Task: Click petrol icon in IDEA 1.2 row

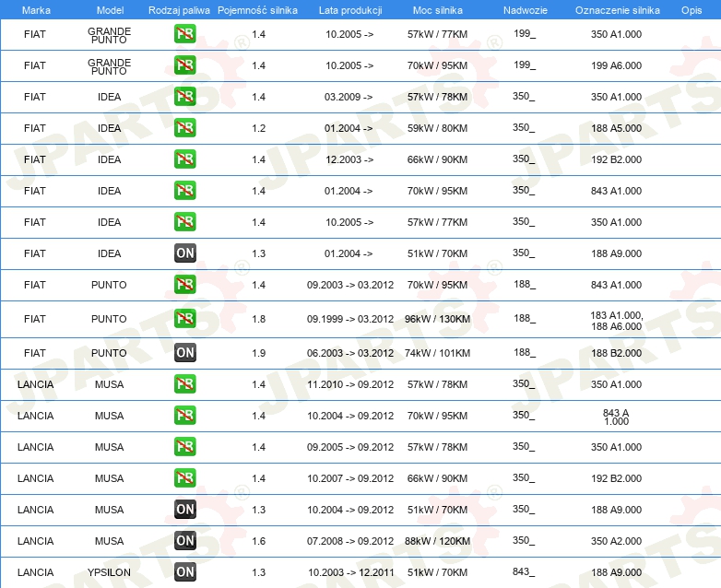Action: pos(184,127)
